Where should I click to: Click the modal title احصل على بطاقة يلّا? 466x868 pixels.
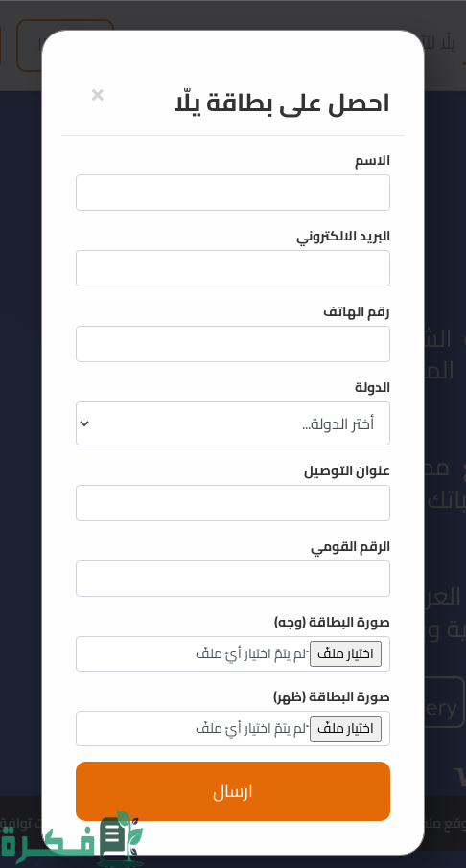click(282, 103)
